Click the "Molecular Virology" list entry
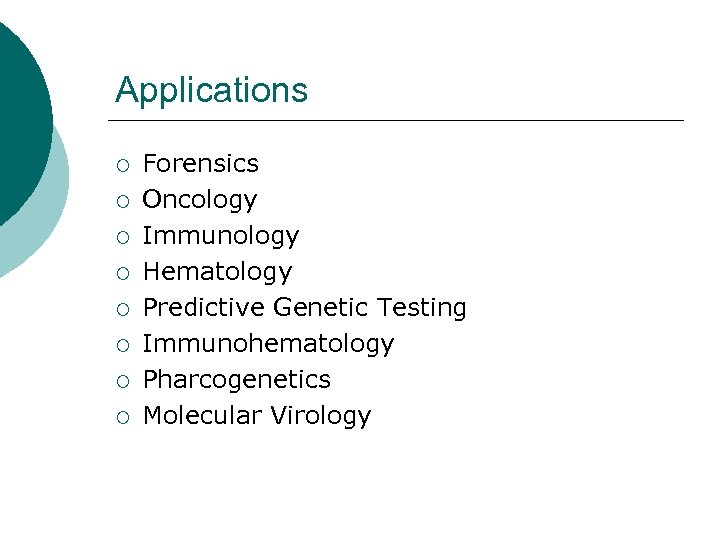This screenshot has height=540, width=720. [257, 415]
